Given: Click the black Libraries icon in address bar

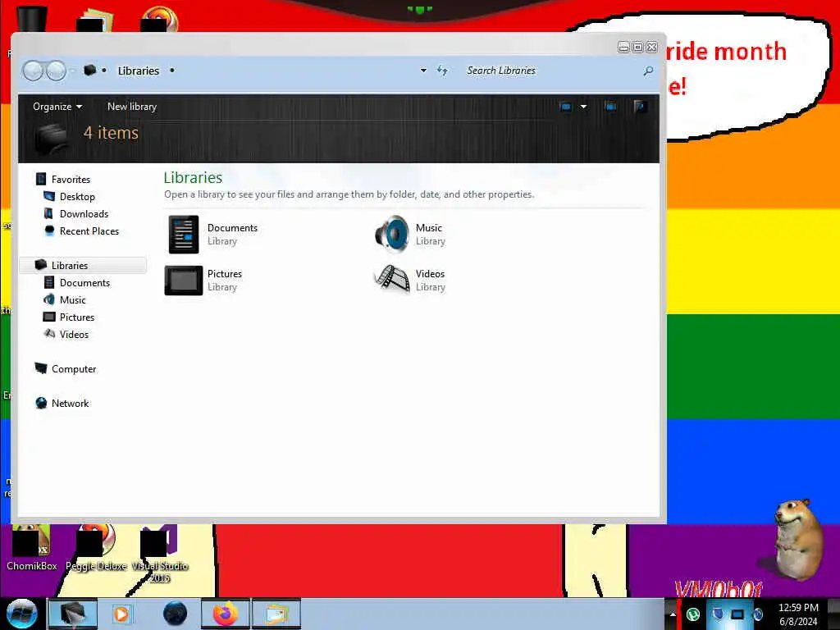Looking at the screenshot, I should (89, 71).
